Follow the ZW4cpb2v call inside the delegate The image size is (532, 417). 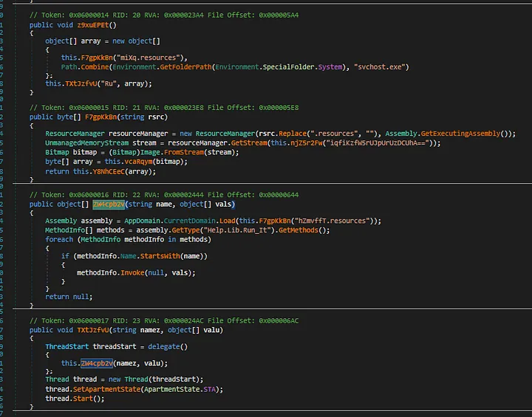coord(97,363)
